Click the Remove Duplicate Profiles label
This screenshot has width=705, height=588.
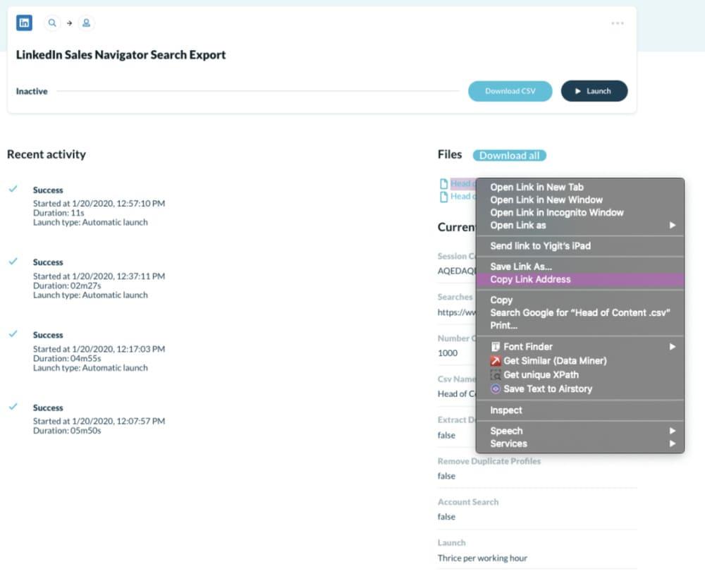(489, 461)
